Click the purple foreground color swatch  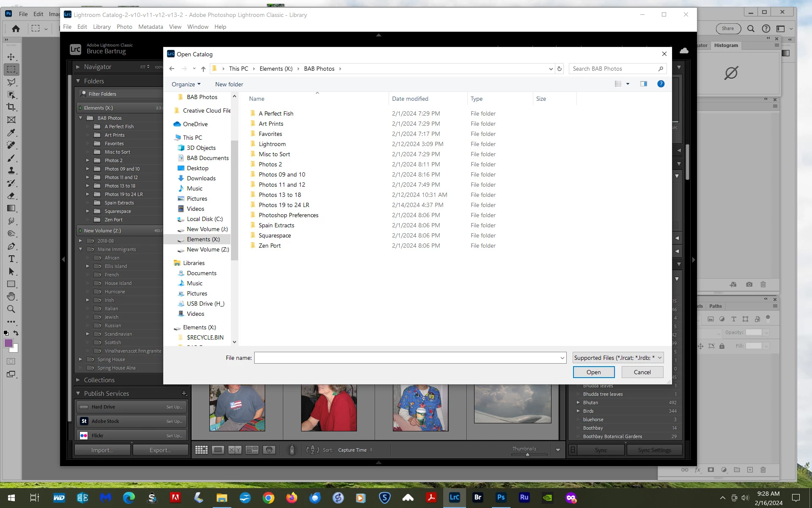tap(8, 343)
